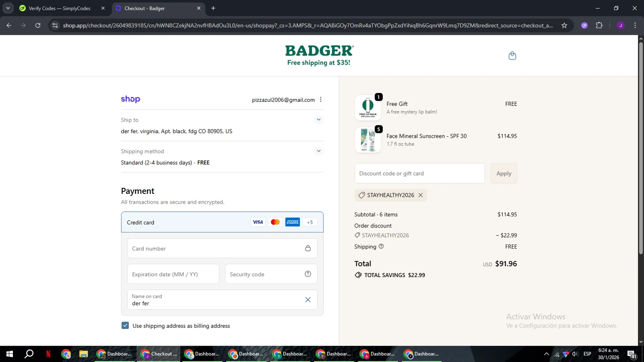Click the Discount code or gift card field

419,173
